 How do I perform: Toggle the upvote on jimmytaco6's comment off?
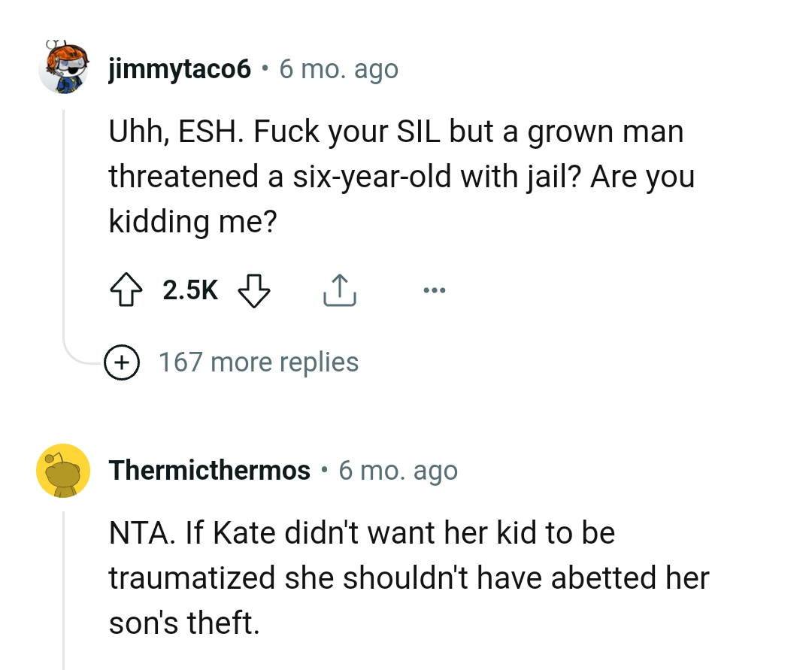click(x=128, y=289)
